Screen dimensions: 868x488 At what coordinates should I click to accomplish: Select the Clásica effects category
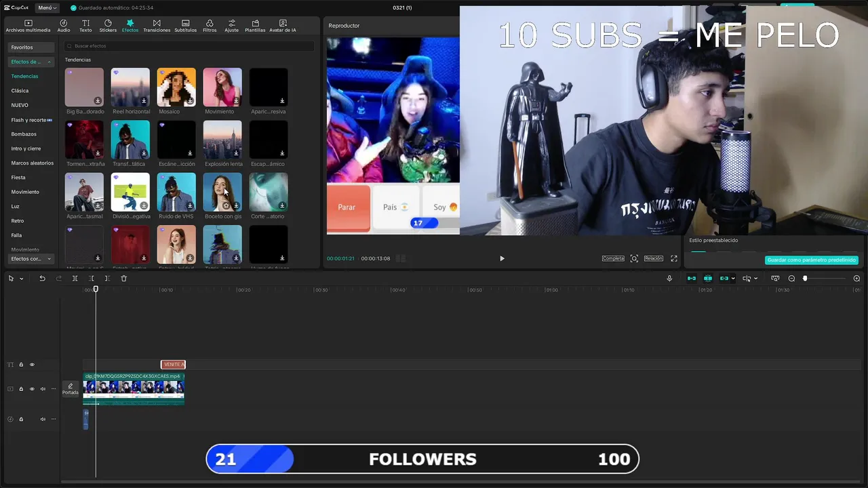tap(20, 90)
